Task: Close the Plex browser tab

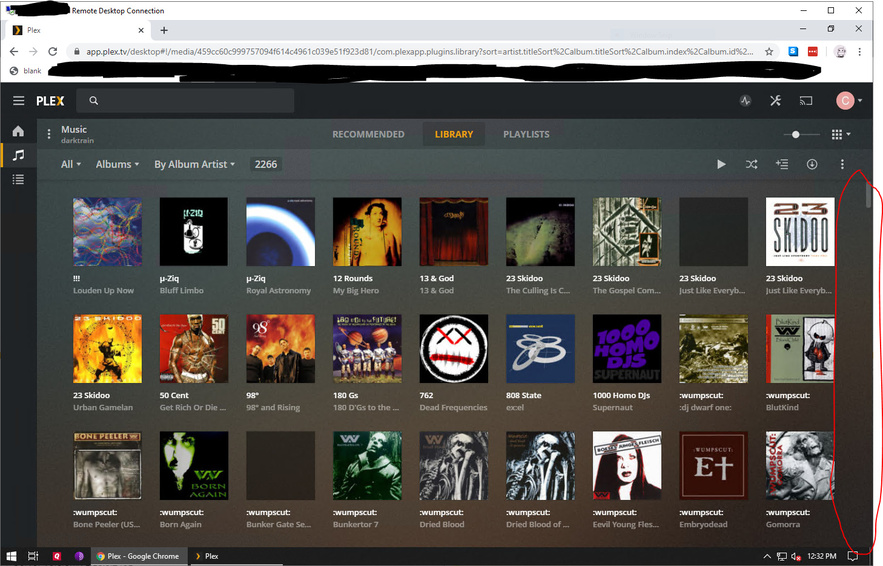Action: click(141, 30)
